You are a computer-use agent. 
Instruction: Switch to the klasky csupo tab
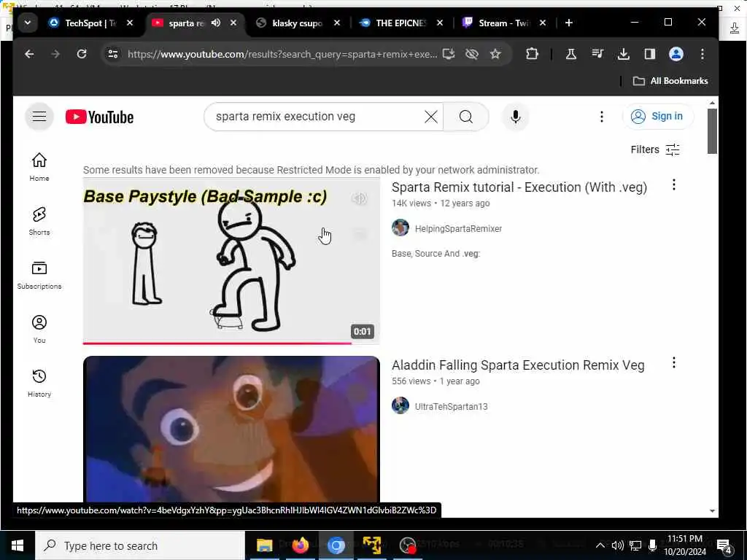(298, 23)
